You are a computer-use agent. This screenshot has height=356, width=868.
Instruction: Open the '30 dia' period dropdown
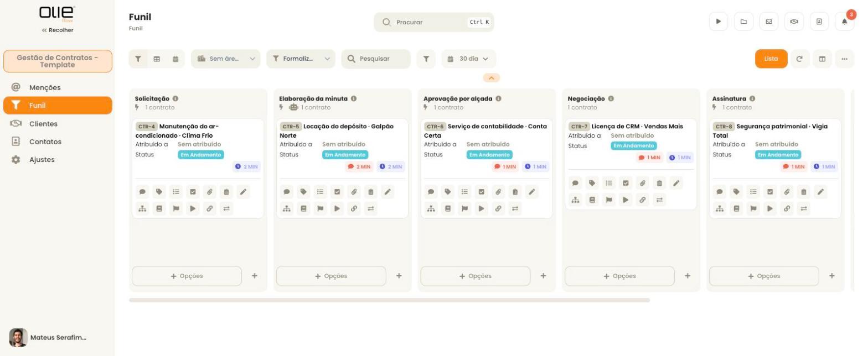pyautogui.click(x=469, y=59)
